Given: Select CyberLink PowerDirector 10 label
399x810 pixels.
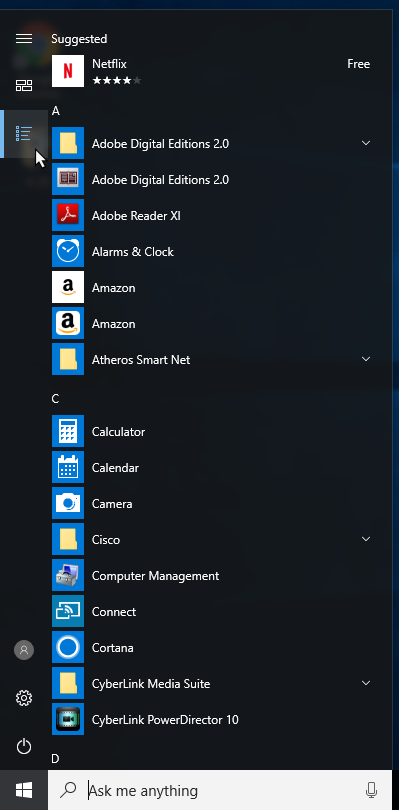Looking at the screenshot, I should tap(165, 720).
